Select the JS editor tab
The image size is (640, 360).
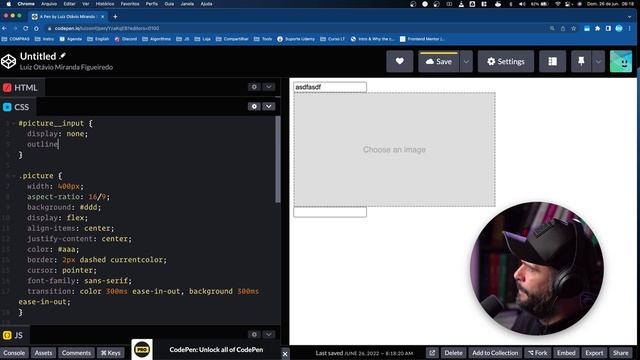(13, 335)
